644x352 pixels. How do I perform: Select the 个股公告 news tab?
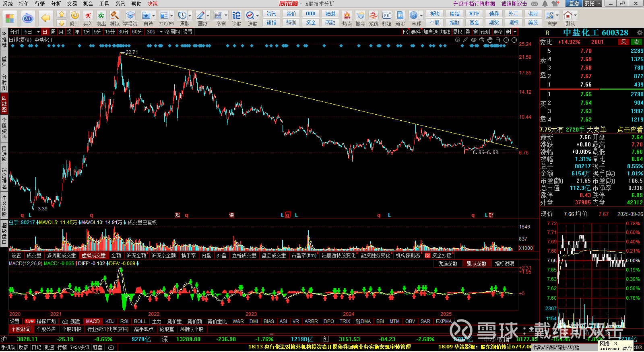(46, 329)
